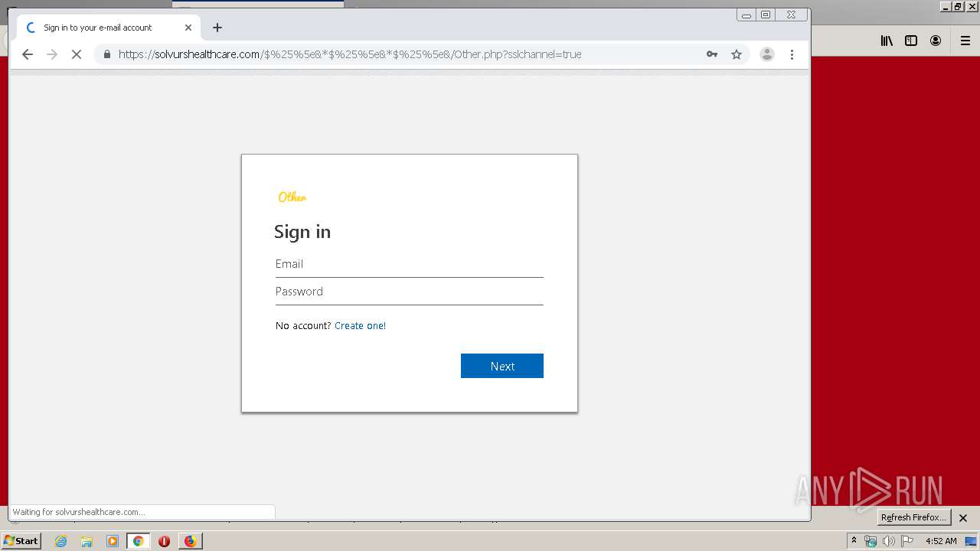View site info via padlock icon
The image size is (980, 551).
tap(106, 54)
